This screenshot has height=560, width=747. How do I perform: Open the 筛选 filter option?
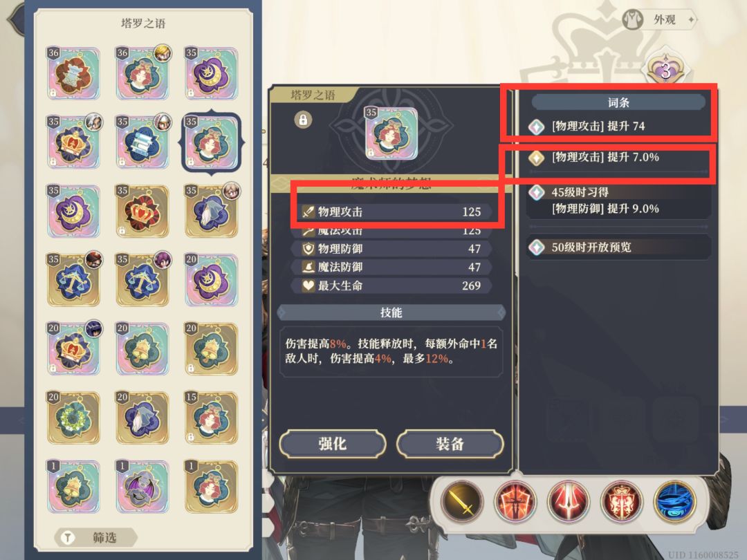pos(95,538)
